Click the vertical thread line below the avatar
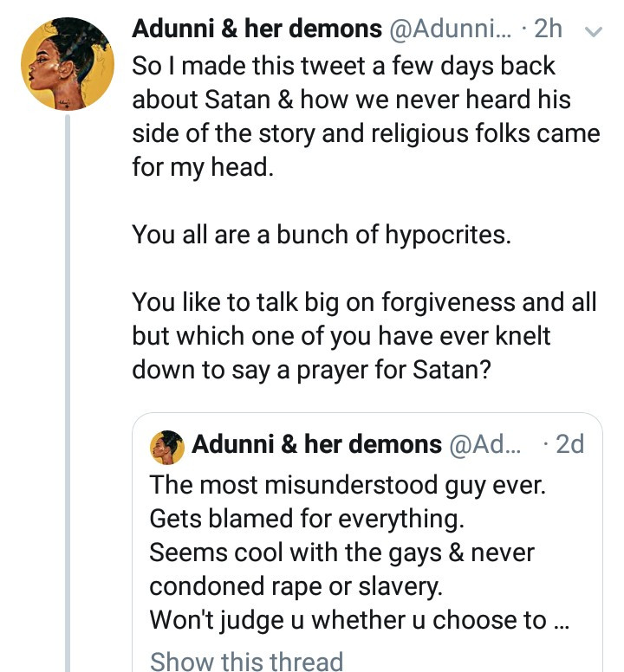Viewport: 624px width, 672px height. 67,390
